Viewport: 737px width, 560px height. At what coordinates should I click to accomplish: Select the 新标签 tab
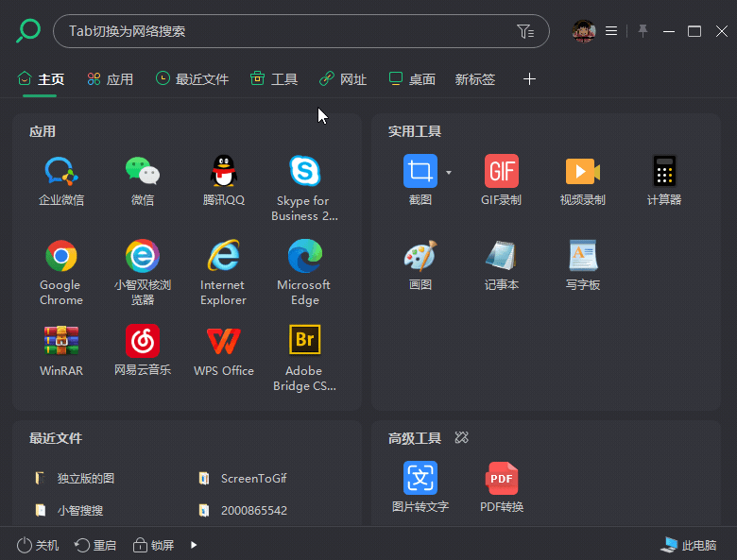tap(475, 79)
